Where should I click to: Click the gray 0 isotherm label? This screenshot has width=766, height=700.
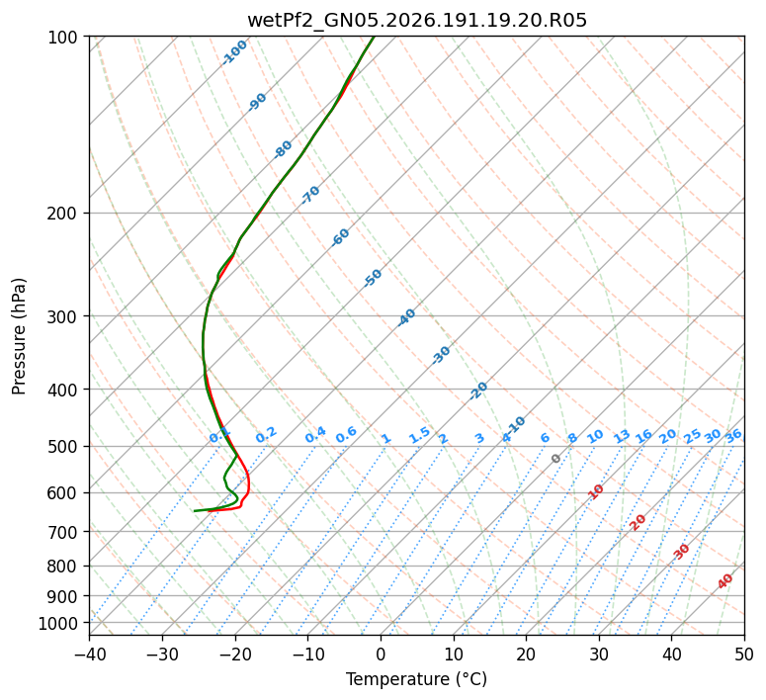coord(555,459)
